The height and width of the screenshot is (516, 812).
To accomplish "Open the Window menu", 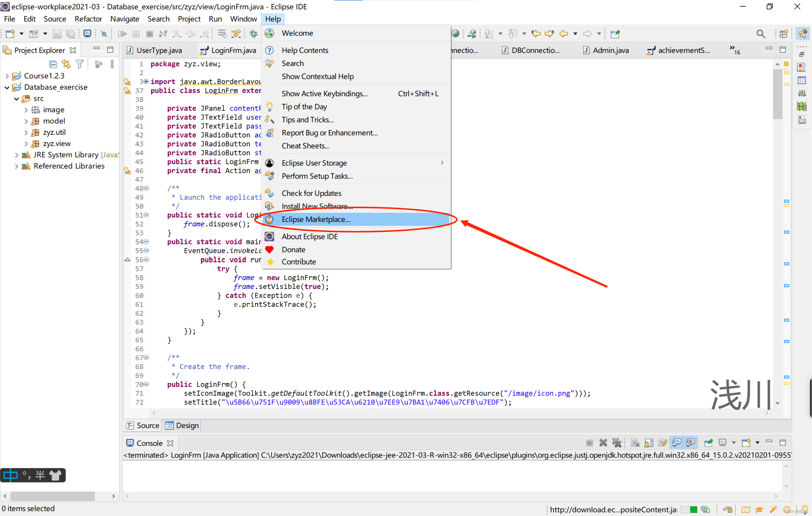I will tap(243, 19).
